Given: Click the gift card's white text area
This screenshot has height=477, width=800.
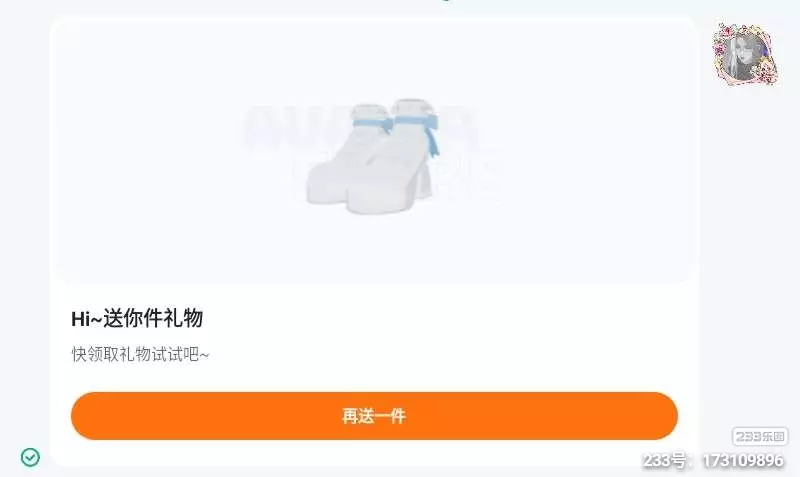Looking at the screenshot, I should (x=374, y=334).
